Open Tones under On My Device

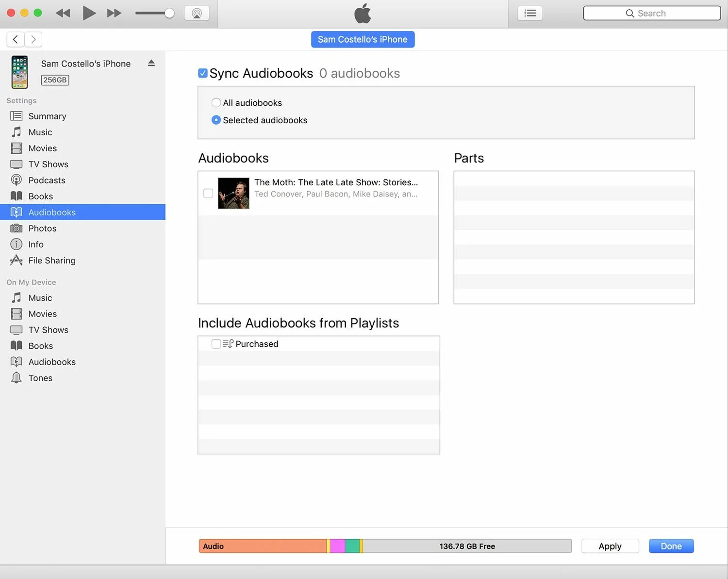click(83, 377)
